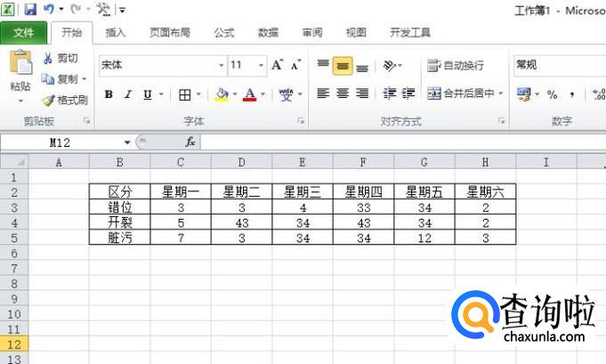Click the text Orientation icon

pyautogui.click(x=389, y=66)
